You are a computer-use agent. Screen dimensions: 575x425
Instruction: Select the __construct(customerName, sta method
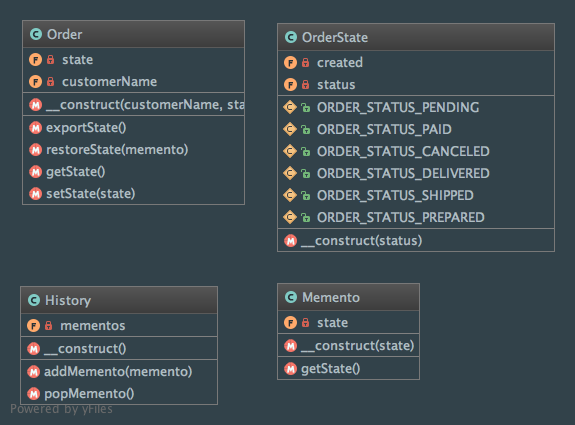click(x=145, y=105)
